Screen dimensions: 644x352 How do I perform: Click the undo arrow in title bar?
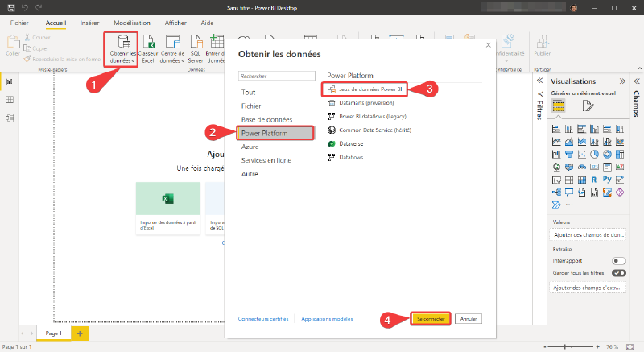point(25,8)
